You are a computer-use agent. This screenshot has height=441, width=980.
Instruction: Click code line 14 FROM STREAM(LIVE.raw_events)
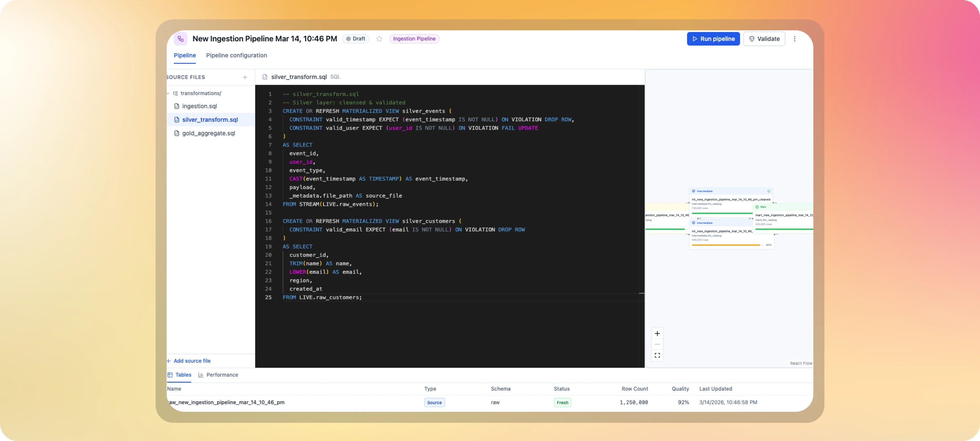pos(330,205)
